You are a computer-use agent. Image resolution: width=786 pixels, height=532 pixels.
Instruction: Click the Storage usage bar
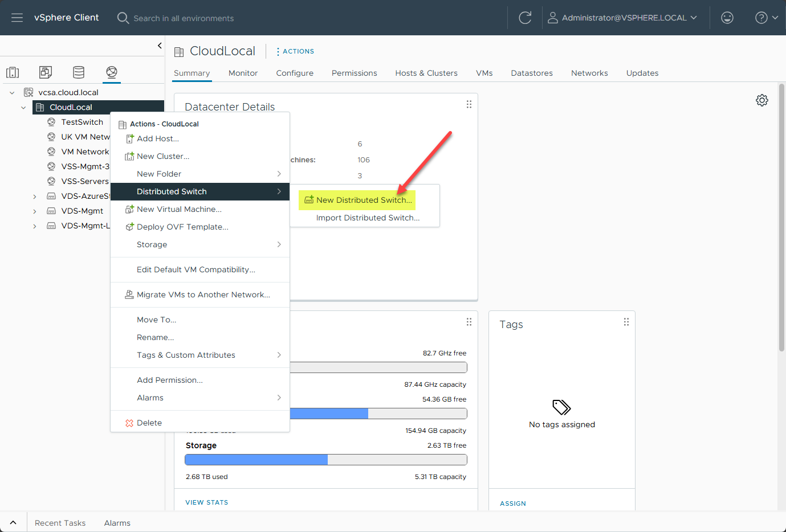coord(326,460)
